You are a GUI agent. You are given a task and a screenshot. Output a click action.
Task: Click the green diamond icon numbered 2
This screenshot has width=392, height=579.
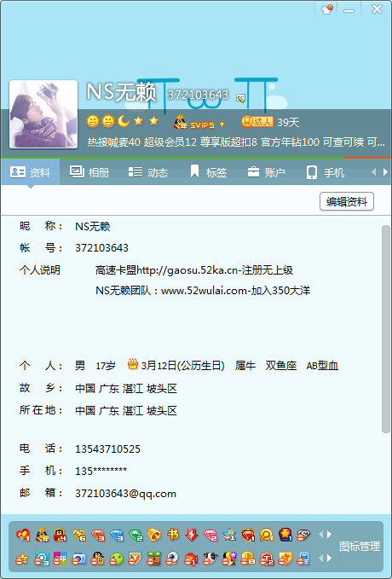click(x=135, y=535)
